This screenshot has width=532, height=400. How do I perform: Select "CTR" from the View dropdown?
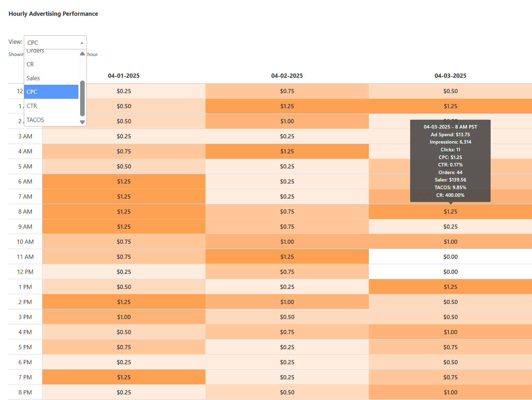tap(31, 105)
